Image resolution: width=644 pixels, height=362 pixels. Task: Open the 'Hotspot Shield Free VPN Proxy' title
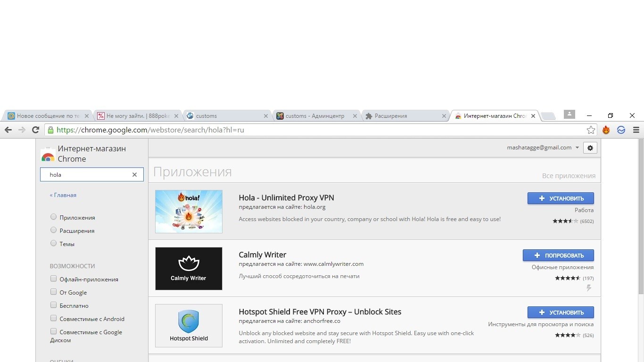click(x=320, y=312)
